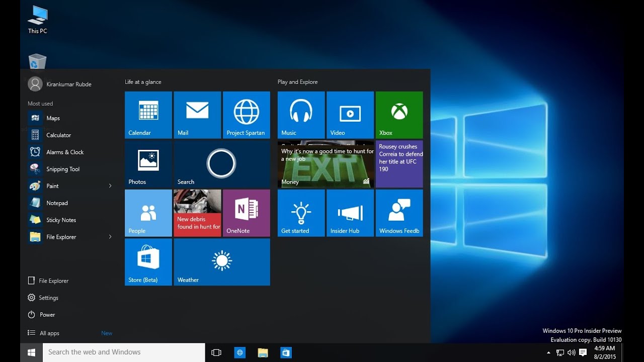Open the Store (Beta) tile
This screenshot has width=644, height=362.
click(x=148, y=262)
